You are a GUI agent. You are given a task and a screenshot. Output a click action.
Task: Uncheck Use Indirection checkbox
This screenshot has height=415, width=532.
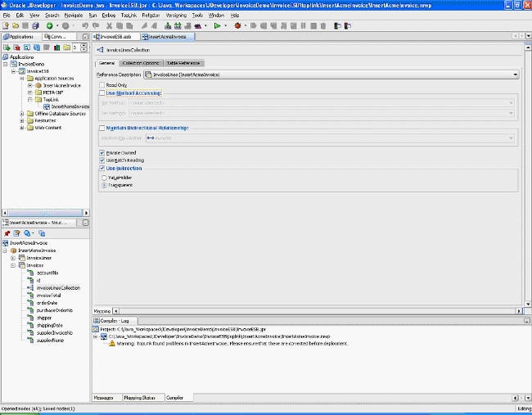101,169
